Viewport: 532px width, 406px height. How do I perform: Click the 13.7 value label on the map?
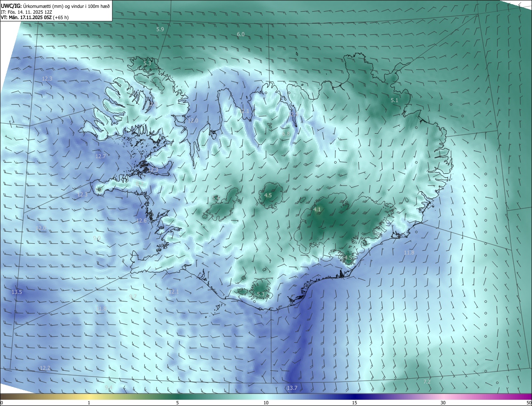(x=292, y=388)
